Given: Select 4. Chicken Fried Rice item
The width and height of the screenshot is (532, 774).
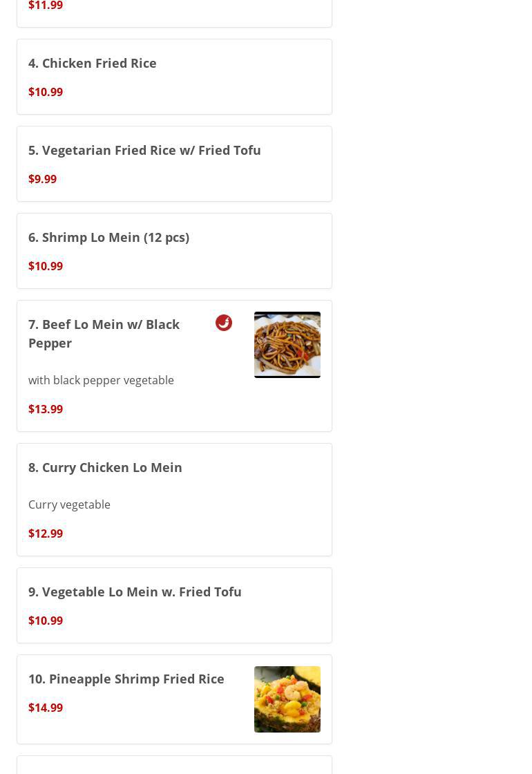Looking at the screenshot, I should pos(93,63).
